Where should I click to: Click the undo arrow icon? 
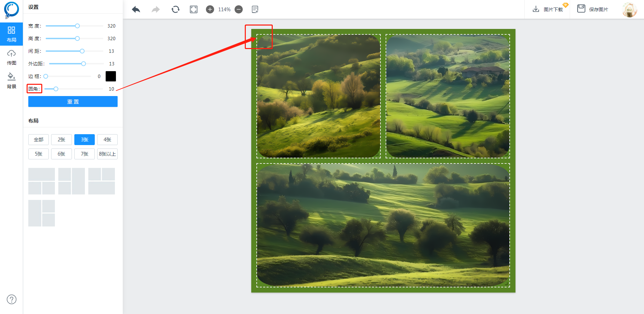136,10
